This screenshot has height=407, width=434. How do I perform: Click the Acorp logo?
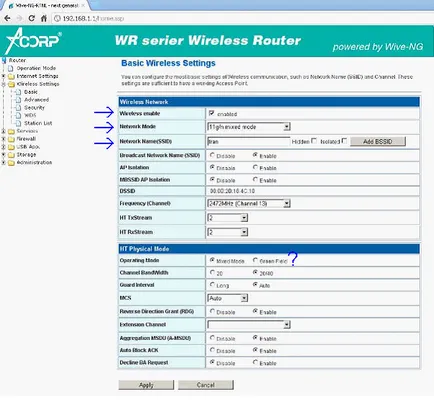[x=34, y=41]
